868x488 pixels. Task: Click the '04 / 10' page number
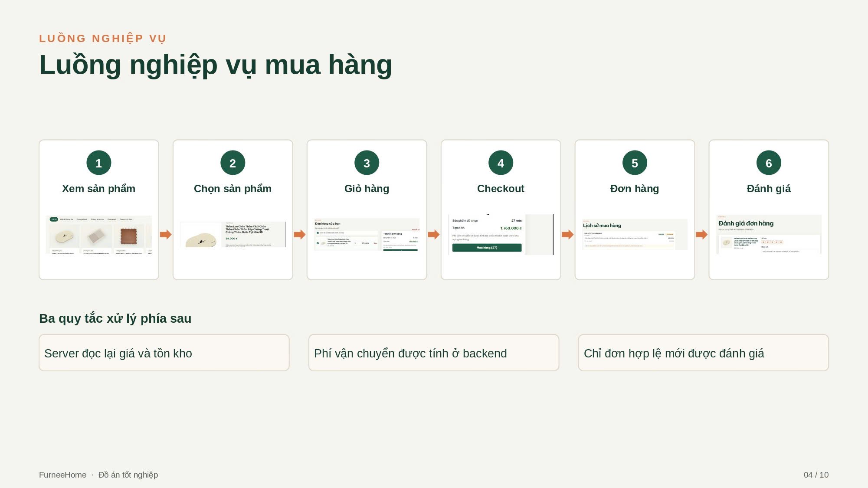click(816, 475)
